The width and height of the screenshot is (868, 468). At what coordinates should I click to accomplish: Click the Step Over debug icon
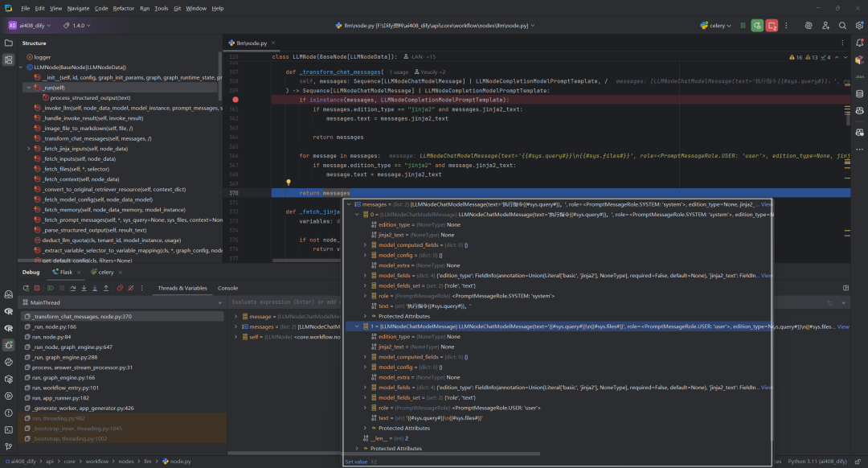click(72, 288)
